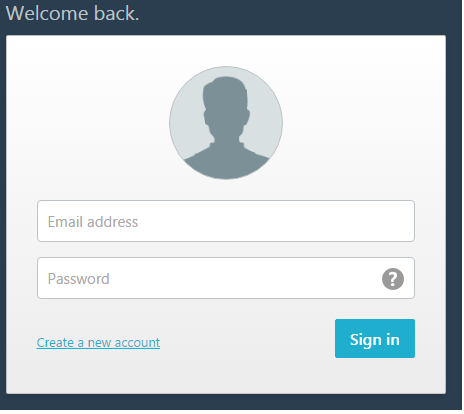Click the Password placeholder text
Image resolution: width=464 pixels, height=414 pixels.
point(79,279)
